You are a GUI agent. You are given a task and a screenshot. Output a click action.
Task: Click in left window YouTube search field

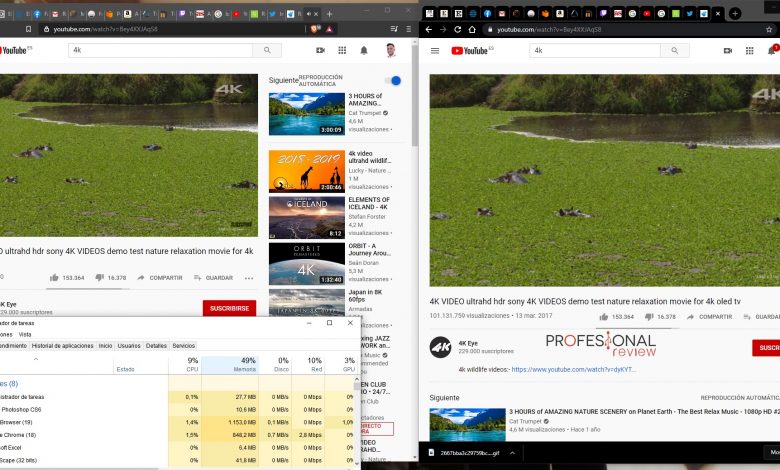pos(160,50)
